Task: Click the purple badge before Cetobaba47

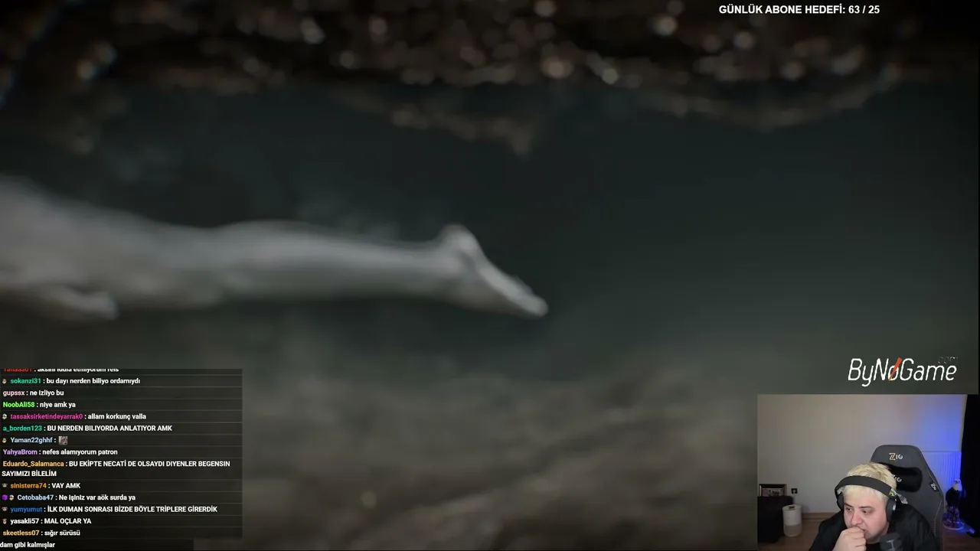Action: click(x=5, y=497)
